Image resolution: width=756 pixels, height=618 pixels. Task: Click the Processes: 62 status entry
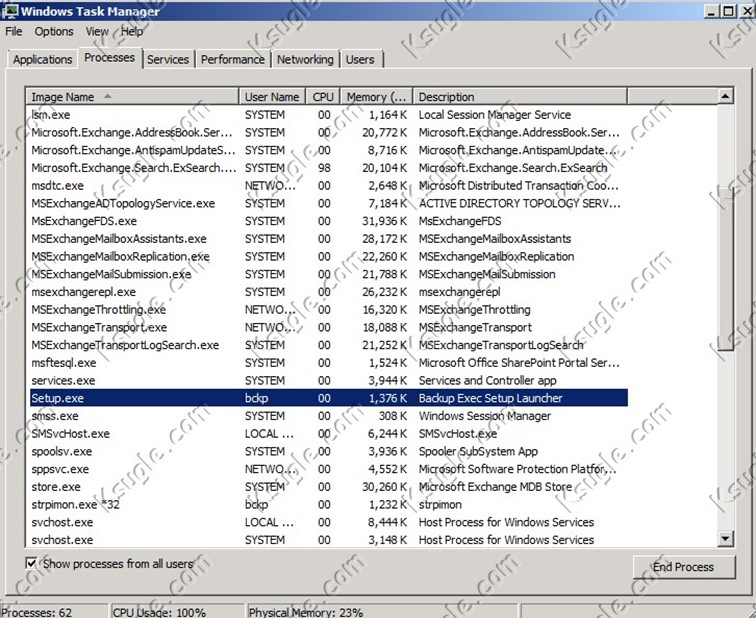point(37,612)
